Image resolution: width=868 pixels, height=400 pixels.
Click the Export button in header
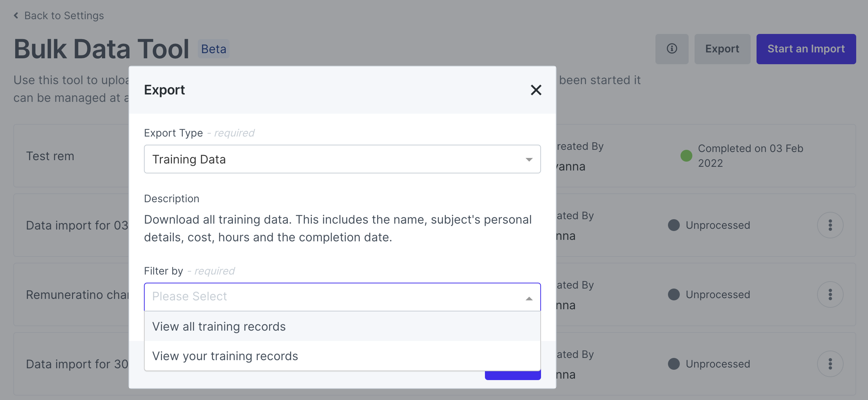tap(722, 49)
